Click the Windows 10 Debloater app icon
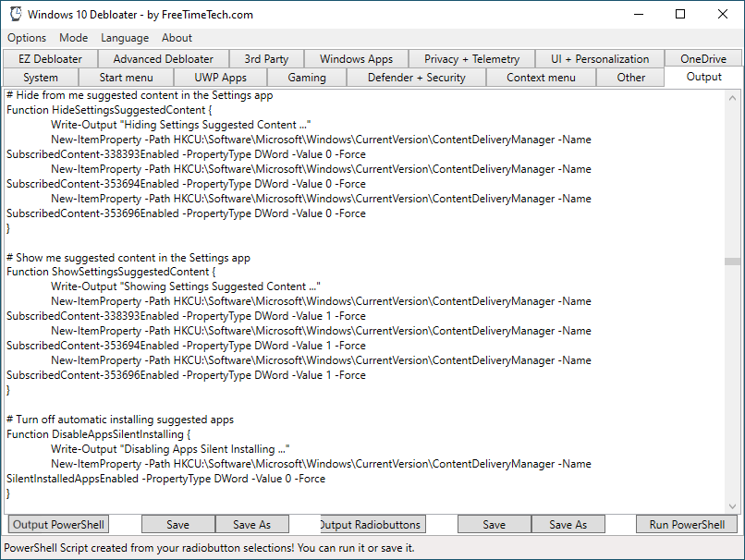 [16, 14]
